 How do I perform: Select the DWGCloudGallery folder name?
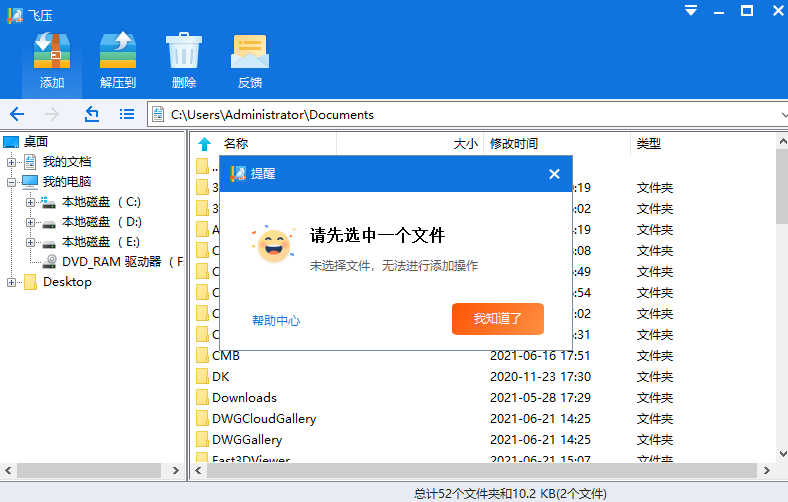pyautogui.click(x=264, y=419)
